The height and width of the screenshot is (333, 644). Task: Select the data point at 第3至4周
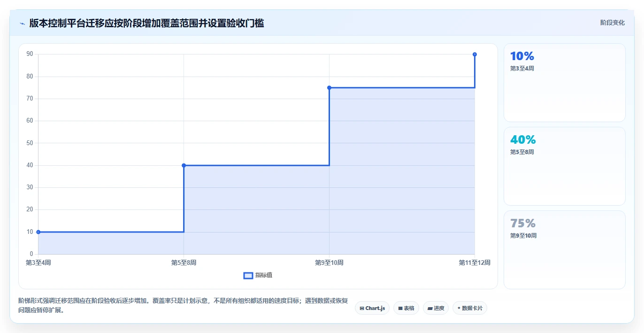[38, 232]
